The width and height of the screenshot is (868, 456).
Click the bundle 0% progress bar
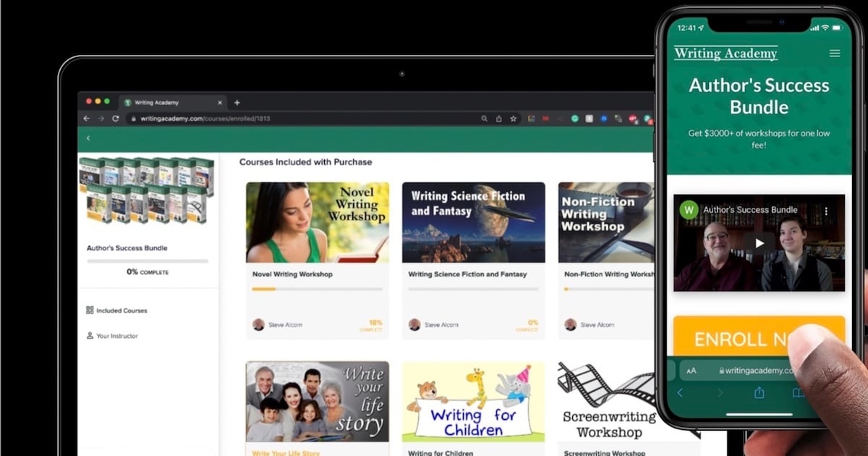pyautogui.click(x=148, y=261)
